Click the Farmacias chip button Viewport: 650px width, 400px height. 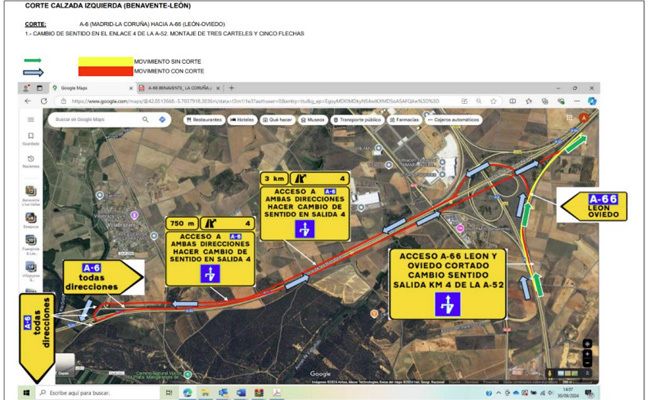click(x=403, y=119)
